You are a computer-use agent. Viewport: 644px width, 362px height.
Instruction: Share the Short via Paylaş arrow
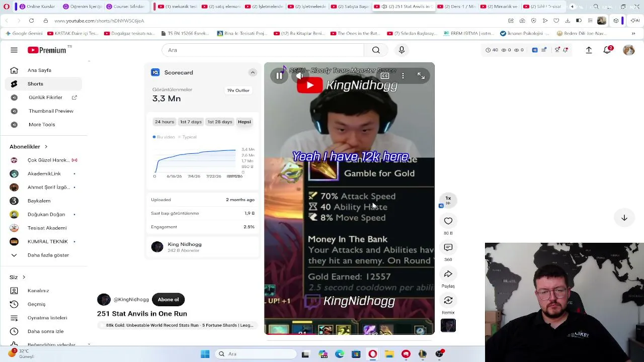click(x=448, y=274)
